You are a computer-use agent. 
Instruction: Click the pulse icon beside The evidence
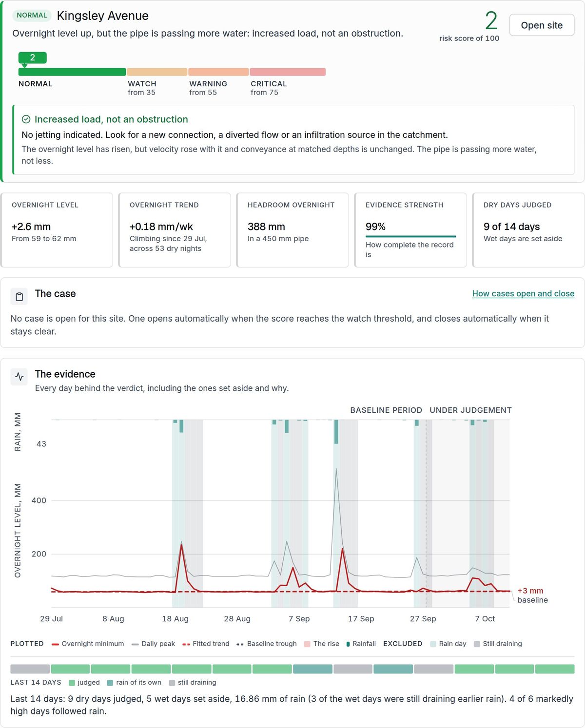pyautogui.click(x=19, y=377)
